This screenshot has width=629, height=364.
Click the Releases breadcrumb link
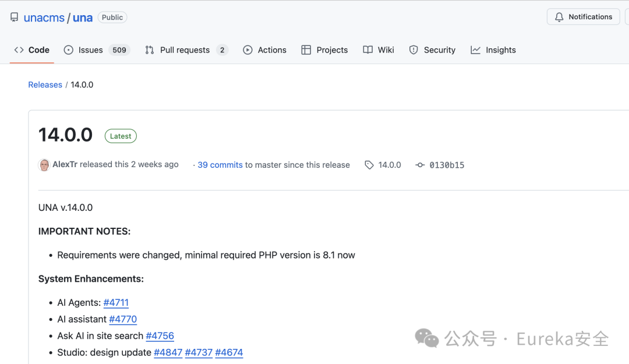[x=45, y=84]
